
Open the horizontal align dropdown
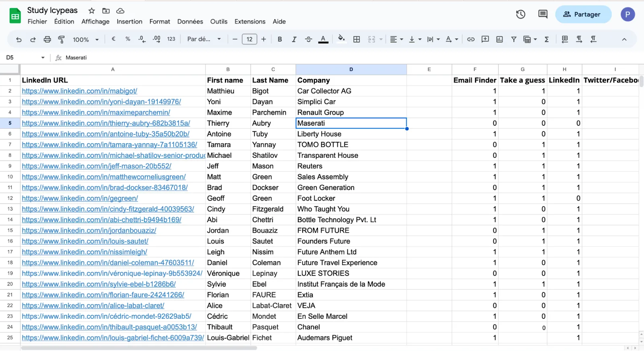396,39
